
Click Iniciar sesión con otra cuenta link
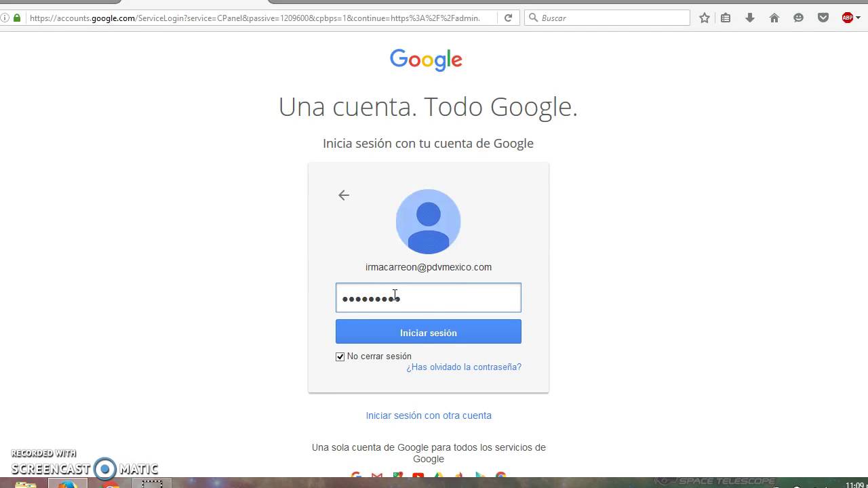pyautogui.click(x=429, y=415)
